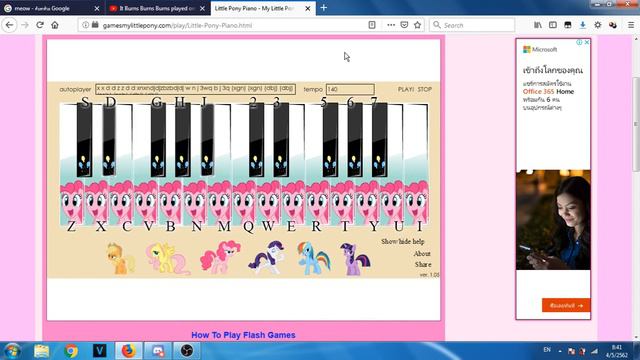Play the black key labeled G
This screenshot has width=640, height=360.
point(158,140)
